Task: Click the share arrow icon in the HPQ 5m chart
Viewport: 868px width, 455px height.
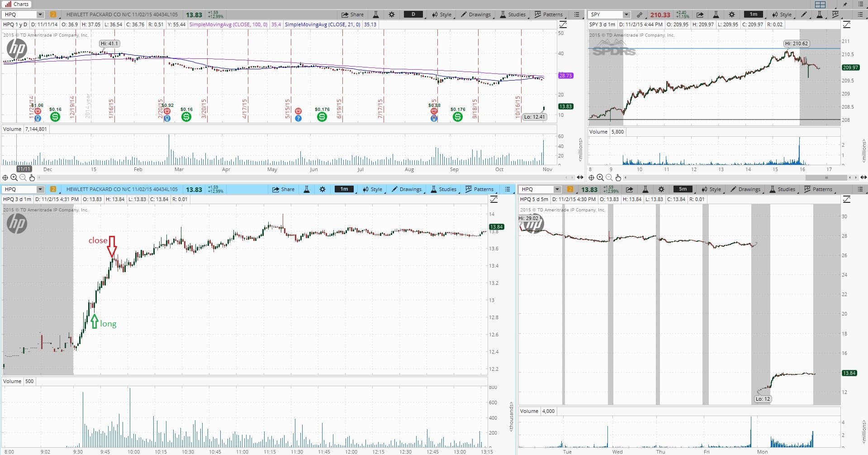Action: pyautogui.click(x=629, y=189)
